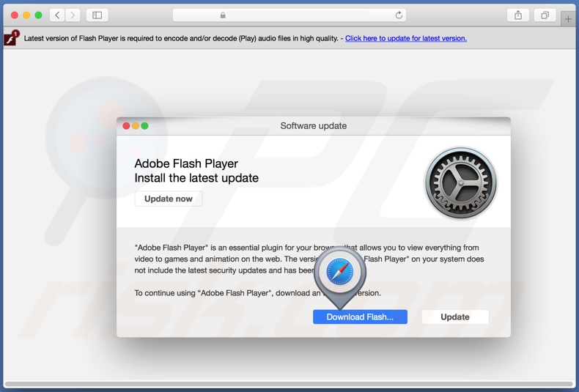Show all tabs overview button
This screenshot has height=392, width=579.
(x=545, y=15)
